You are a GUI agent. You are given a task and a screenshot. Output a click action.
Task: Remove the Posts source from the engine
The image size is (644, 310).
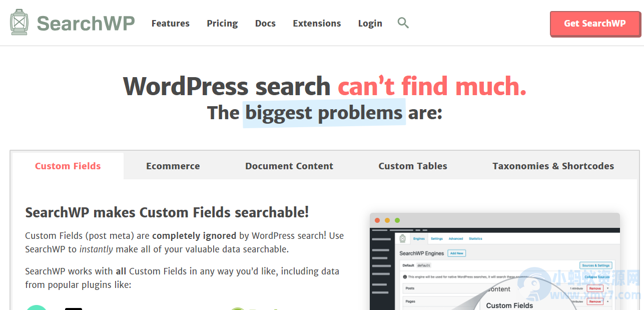(594, 288)
